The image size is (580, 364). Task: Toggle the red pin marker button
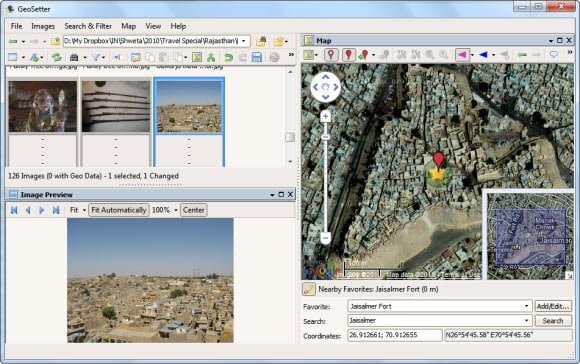click(348, 55)
